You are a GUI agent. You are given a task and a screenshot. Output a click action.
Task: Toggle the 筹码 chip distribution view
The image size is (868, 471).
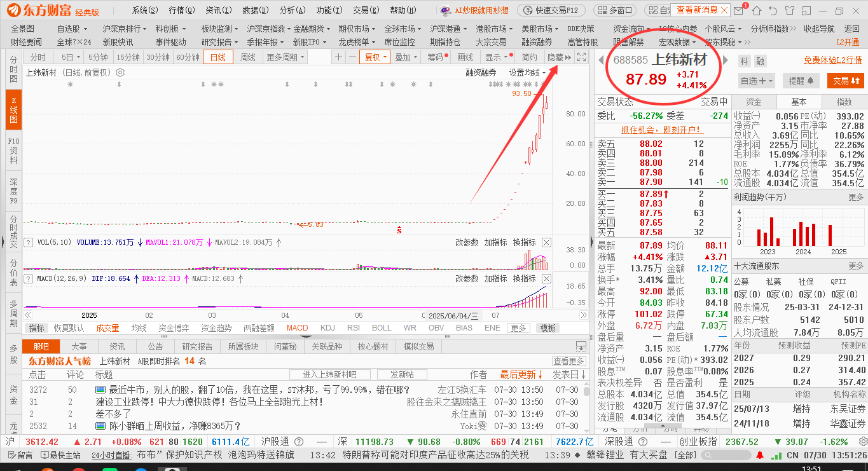(436, 57)
